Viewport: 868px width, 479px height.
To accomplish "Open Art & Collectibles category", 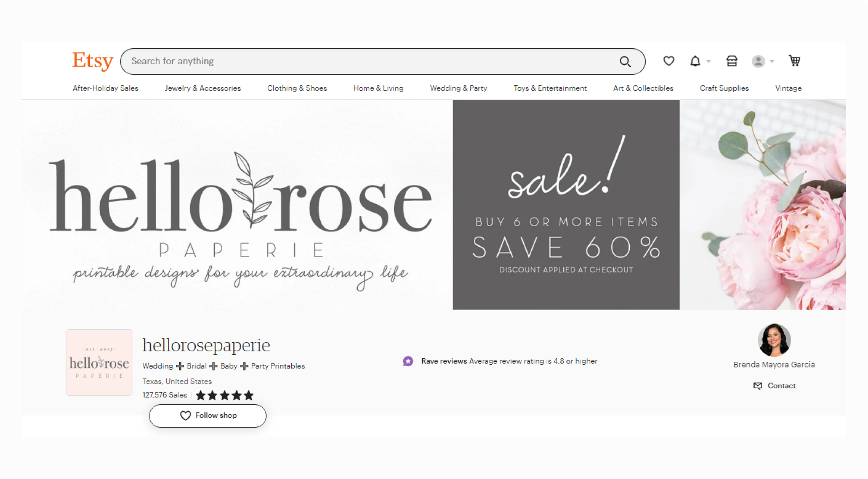I will [643, 88].
